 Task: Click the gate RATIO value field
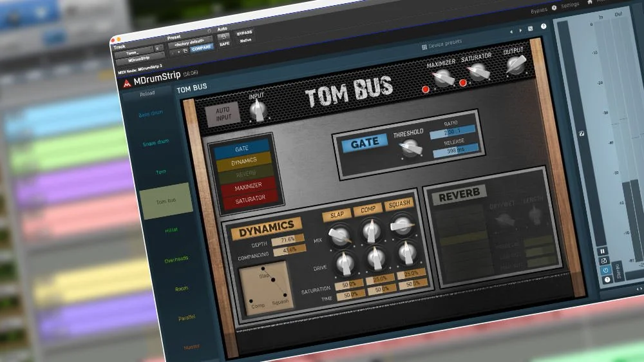click(x=452, y=131)
